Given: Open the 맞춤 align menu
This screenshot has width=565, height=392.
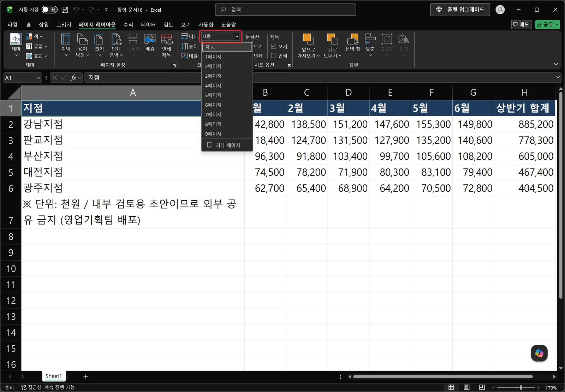Looking at the screenshot, I should click(x=370, y=45).
